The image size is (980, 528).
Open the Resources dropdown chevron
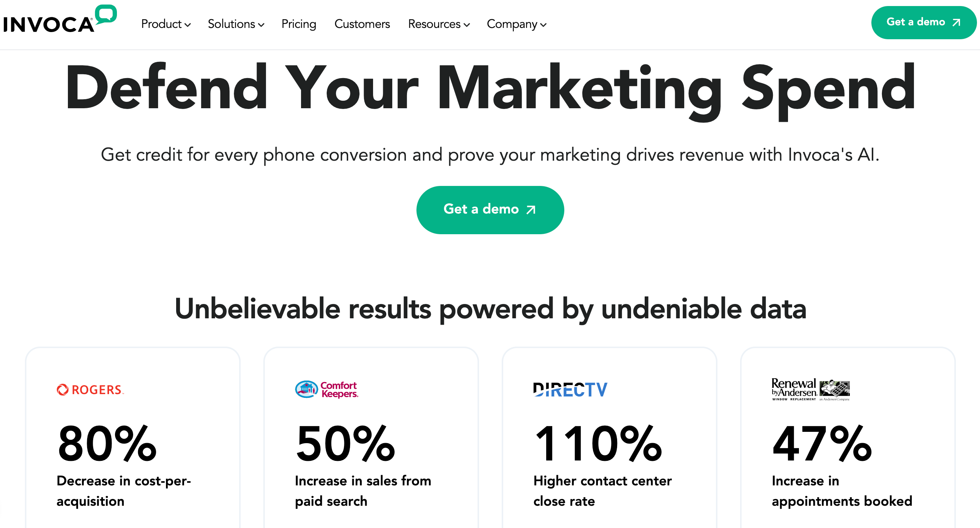click(467, 25)
